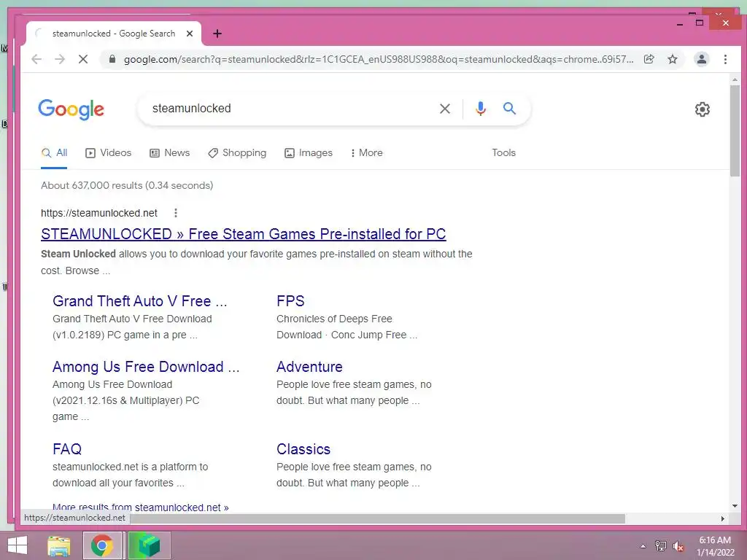Switch to the Images results tab
This screenshot has width=747, height=560.
(x=309, y=153)
